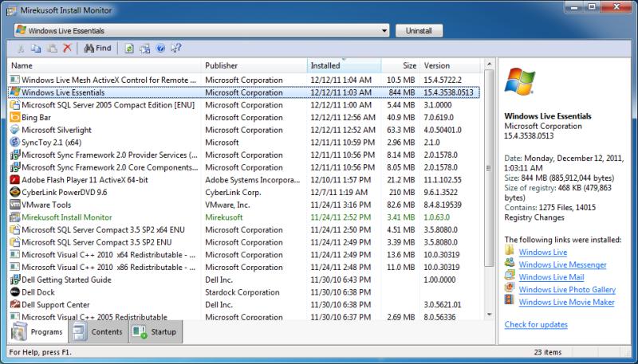Click the title bar application icon

tap(12, 10)
